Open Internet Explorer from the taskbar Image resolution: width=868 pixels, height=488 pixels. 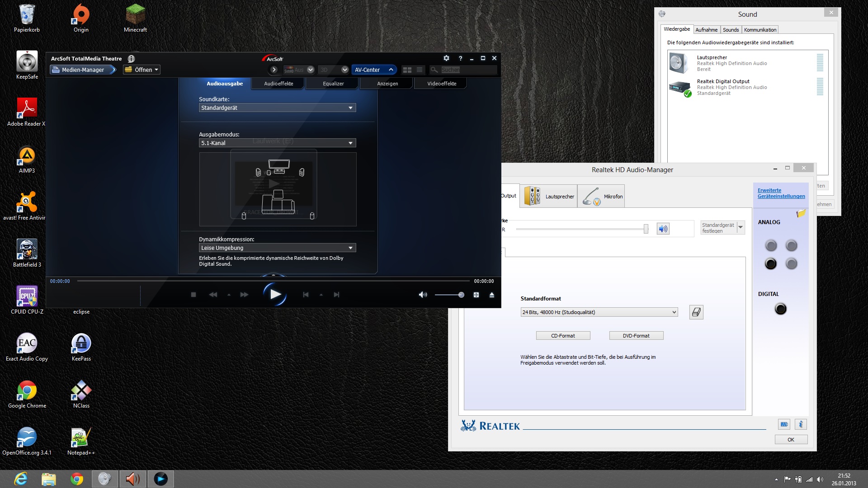click(21, 479)
